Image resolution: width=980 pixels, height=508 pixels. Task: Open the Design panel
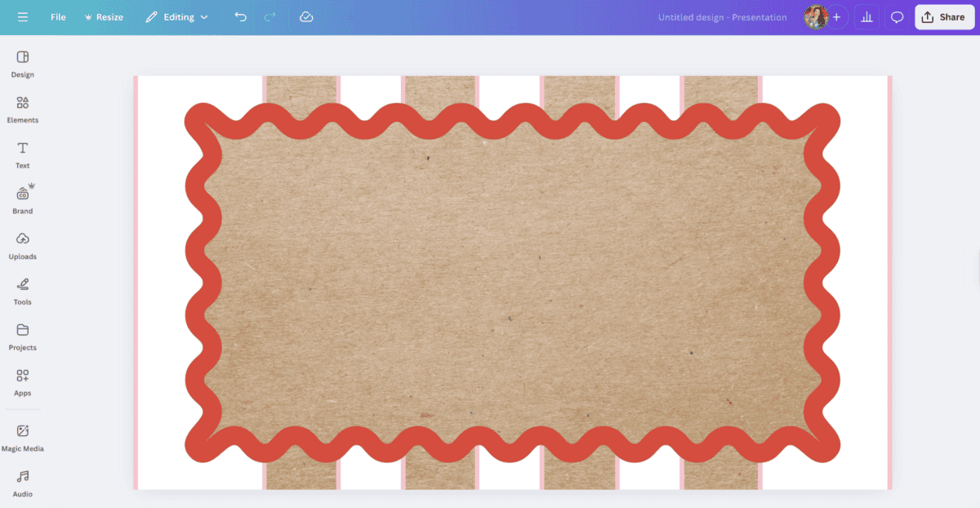point(23,63)
